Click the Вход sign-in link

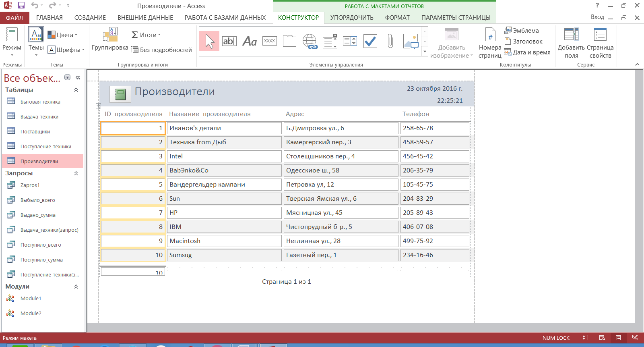(597, 17)
